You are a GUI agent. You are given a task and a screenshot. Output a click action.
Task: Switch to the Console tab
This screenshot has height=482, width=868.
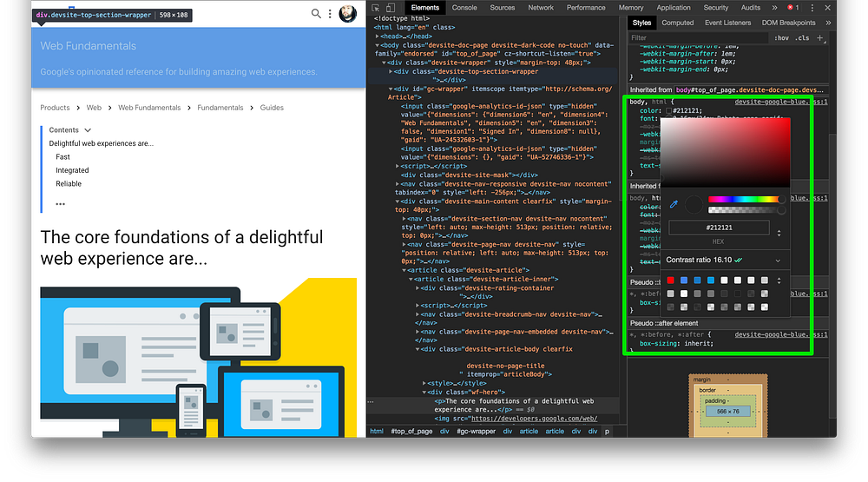tap(464, 8)
